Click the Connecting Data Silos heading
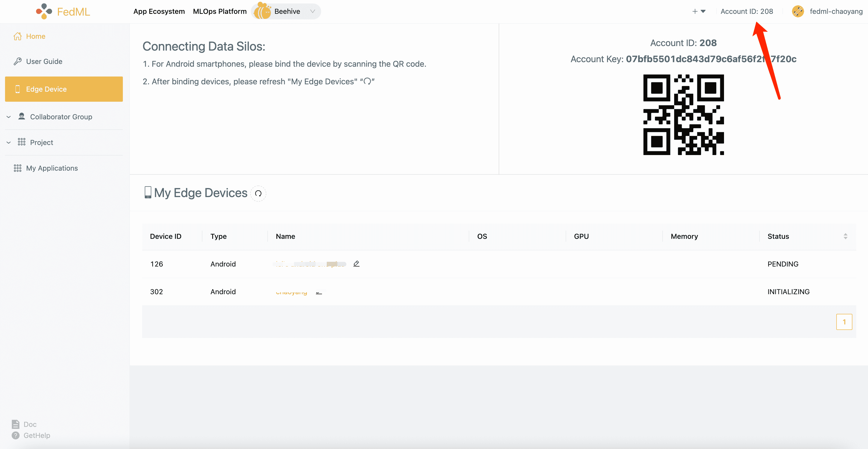The width and height of the screenshot is (868, 449). (204, 47)
